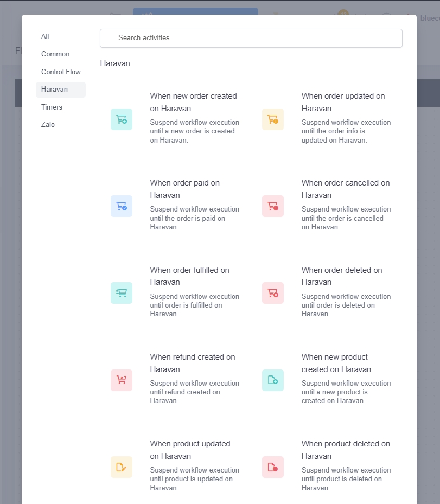Click the order updated cart icon
This screenshot has height=504, width=440.
click(273, 119)
